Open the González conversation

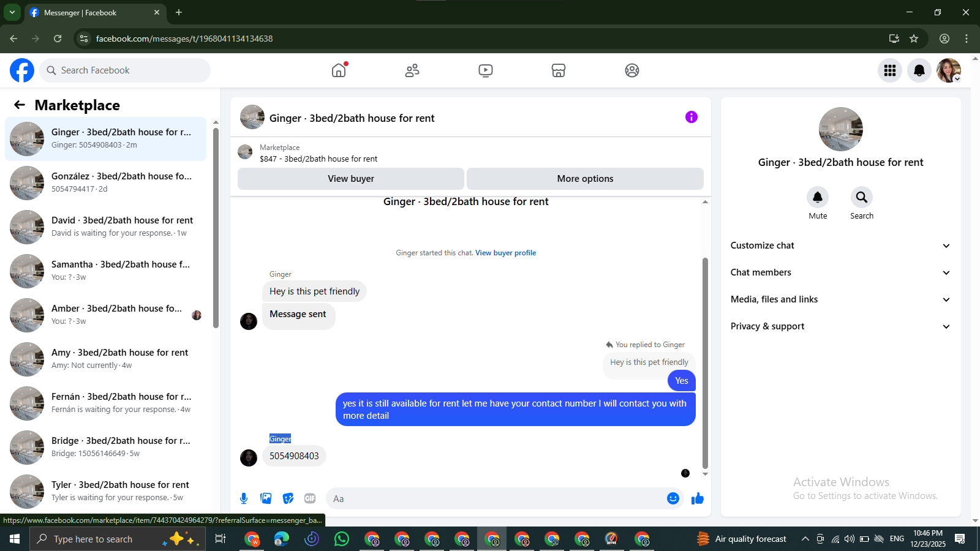point(105,183)
